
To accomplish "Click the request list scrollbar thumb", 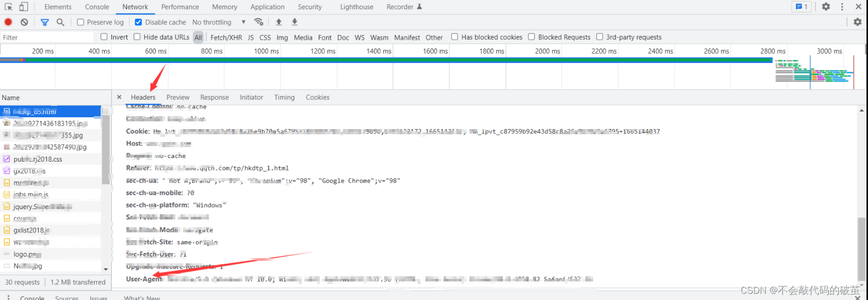I will [106, 149].
